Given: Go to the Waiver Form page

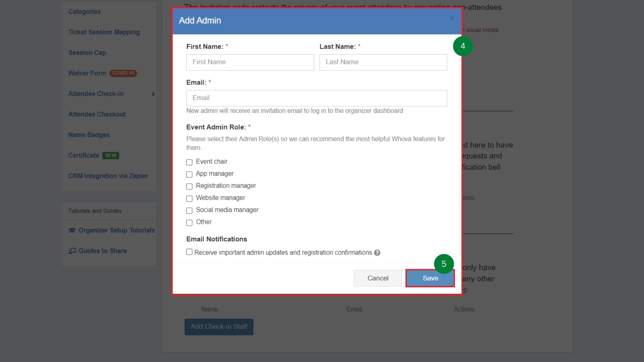Looking at the screenshot, I should pyautogui.click(x=87, y=73).
